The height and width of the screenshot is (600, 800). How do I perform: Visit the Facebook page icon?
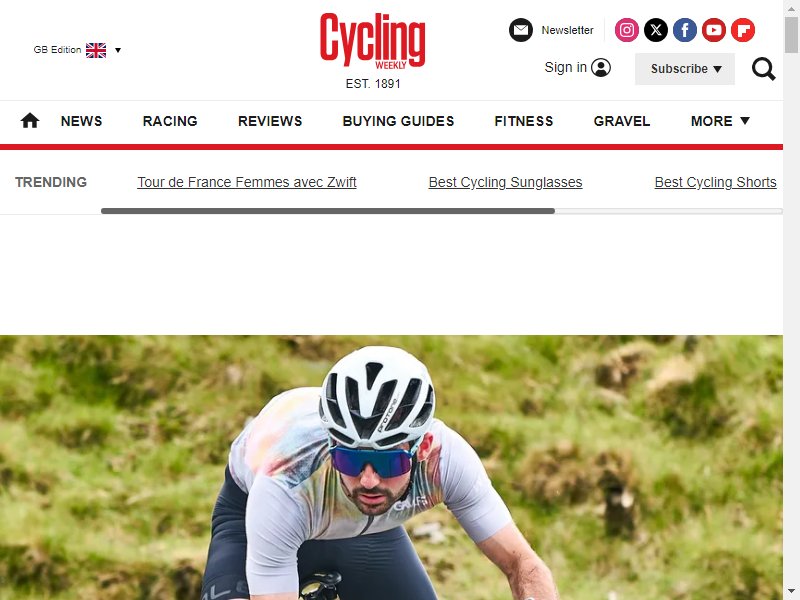685,30
